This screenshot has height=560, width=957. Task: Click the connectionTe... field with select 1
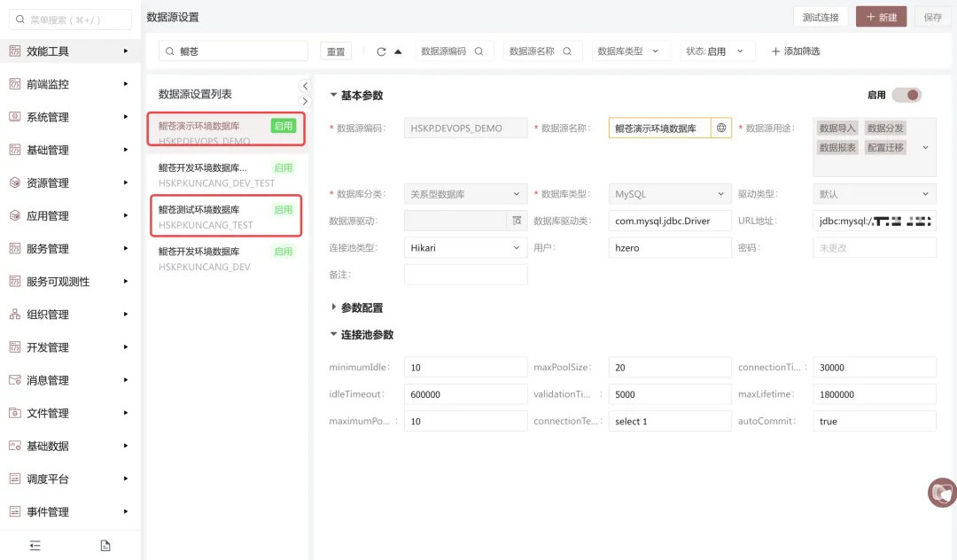pyautogui.click(x=670, y=421)
